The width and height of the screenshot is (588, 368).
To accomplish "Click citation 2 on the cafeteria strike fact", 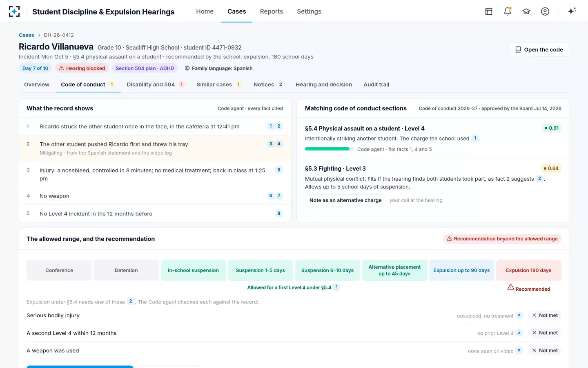I will (x=279, y=126).
